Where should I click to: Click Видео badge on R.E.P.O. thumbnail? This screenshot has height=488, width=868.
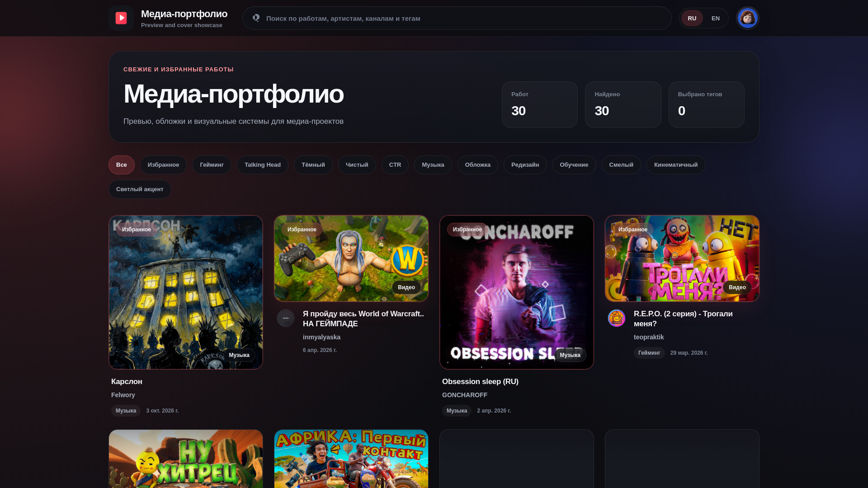(x=737, y=287)
